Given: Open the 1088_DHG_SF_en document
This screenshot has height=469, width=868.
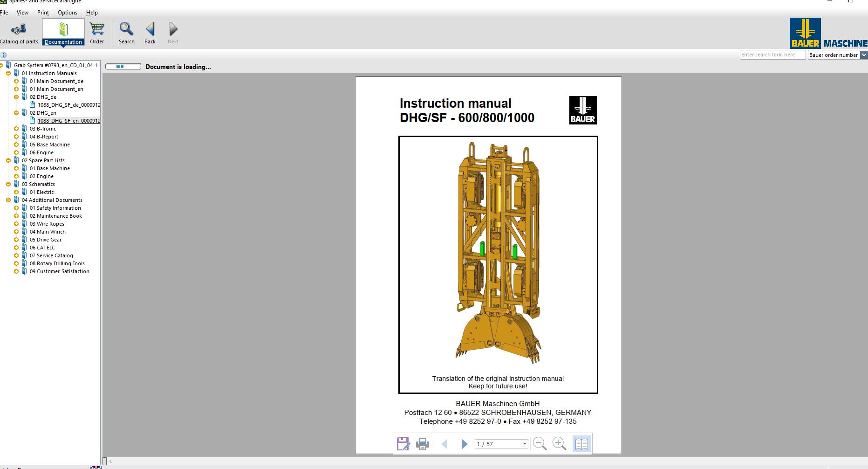Looking at the screenshot, I should coord(68,121).
